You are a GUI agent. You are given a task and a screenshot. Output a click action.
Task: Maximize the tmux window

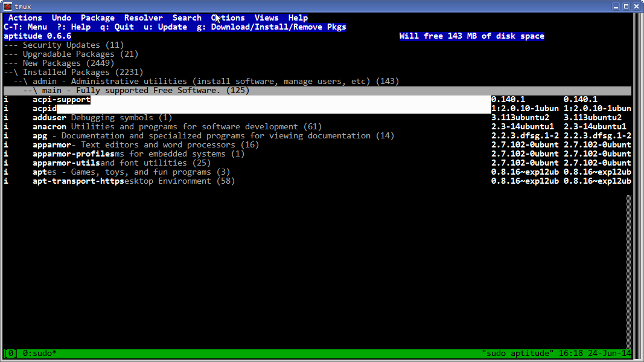626,6
